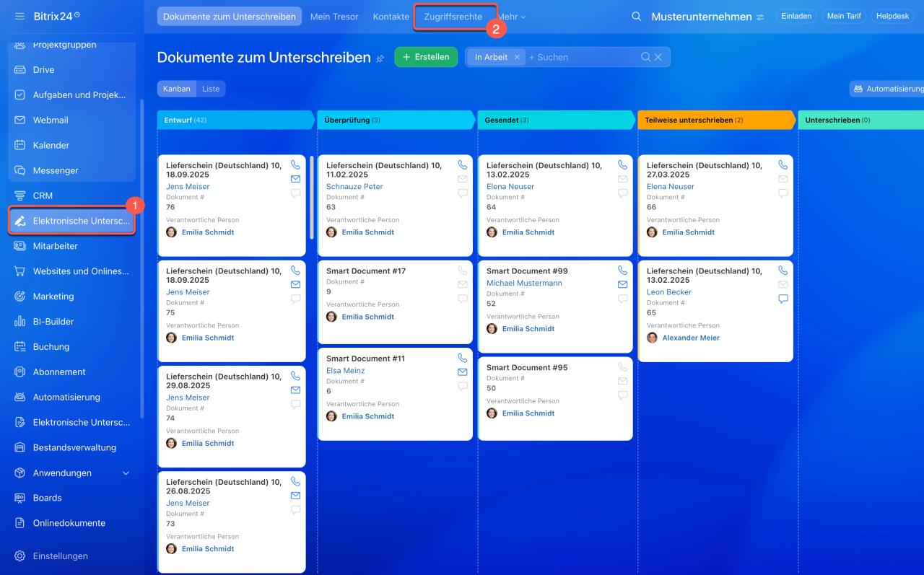The width and height of the screenshot is (924, 575).
Task: Click chat icon on Leon Becker's card
Action: coord(783,299)
